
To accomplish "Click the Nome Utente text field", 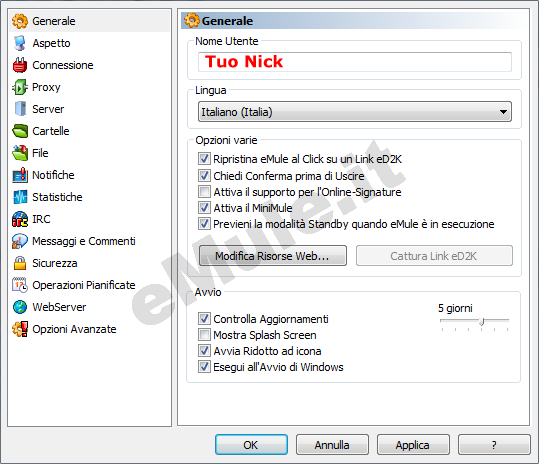I will click(355, 62).
